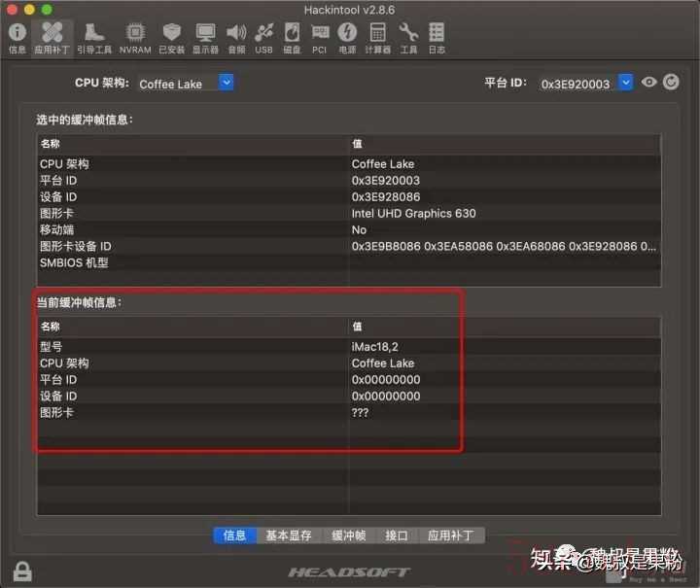Select the 应用补丁 patch toolbar icon
700x588 pixels.
click(x=52, y=38)
